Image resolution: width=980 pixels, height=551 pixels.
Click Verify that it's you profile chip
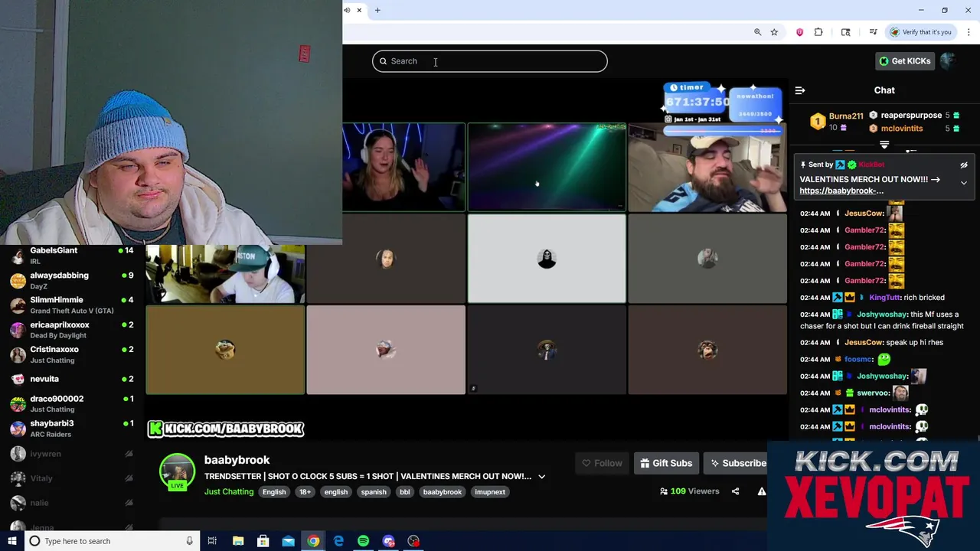(x=920, y=32)
